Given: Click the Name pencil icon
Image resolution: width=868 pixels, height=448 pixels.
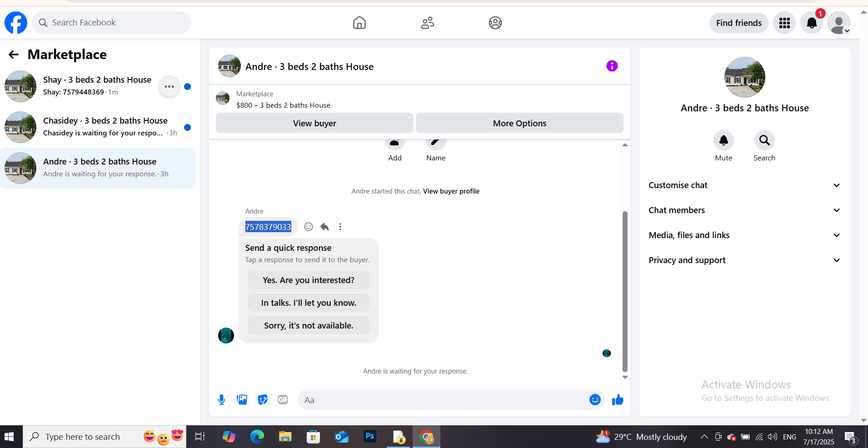Looking at the screenshot, I should coord(436,143).
